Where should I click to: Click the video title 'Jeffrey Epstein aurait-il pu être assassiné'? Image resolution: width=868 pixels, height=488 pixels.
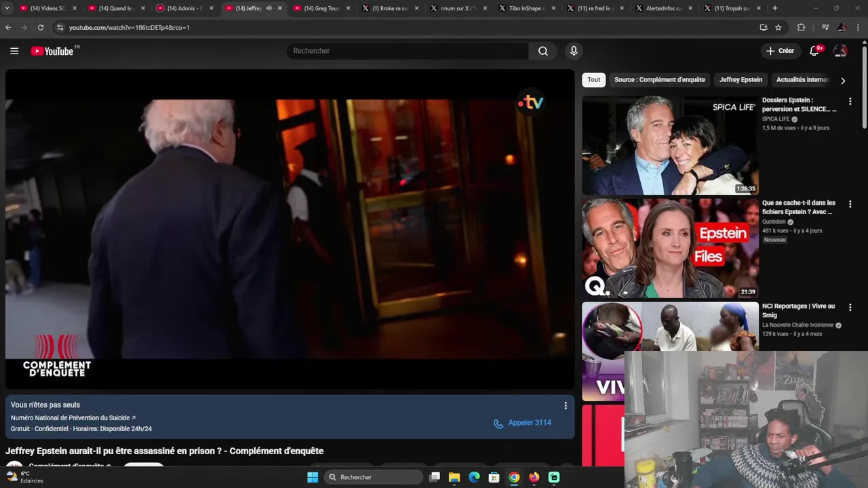165,451
